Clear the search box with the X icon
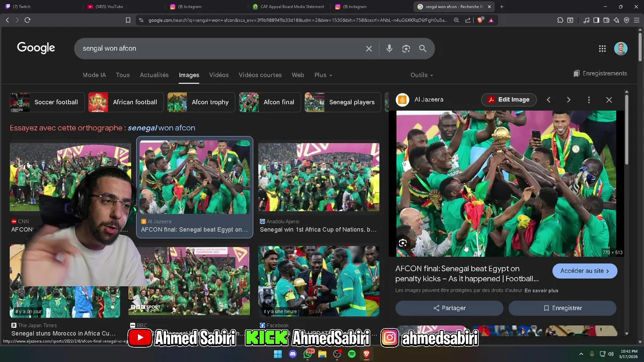Image resolution: width=644 pixels, height=362 pixels. tap(369, 49)
